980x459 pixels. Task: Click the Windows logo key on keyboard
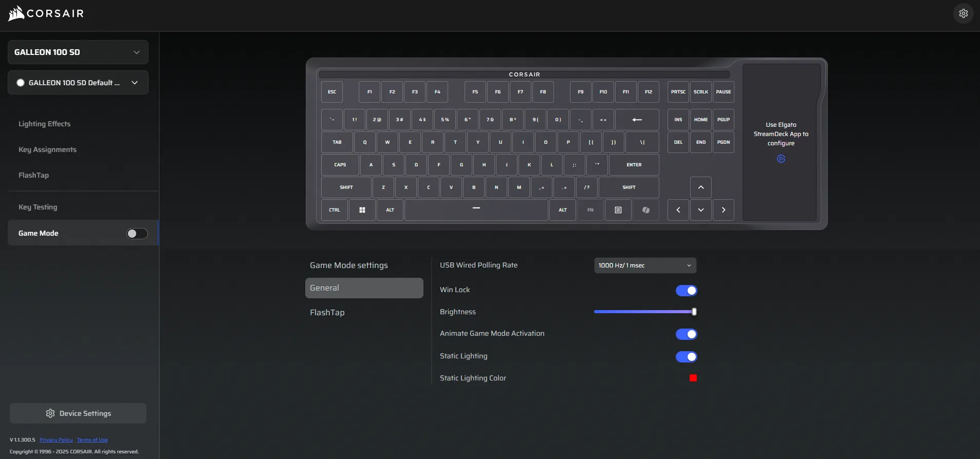(x=362, y=210)
